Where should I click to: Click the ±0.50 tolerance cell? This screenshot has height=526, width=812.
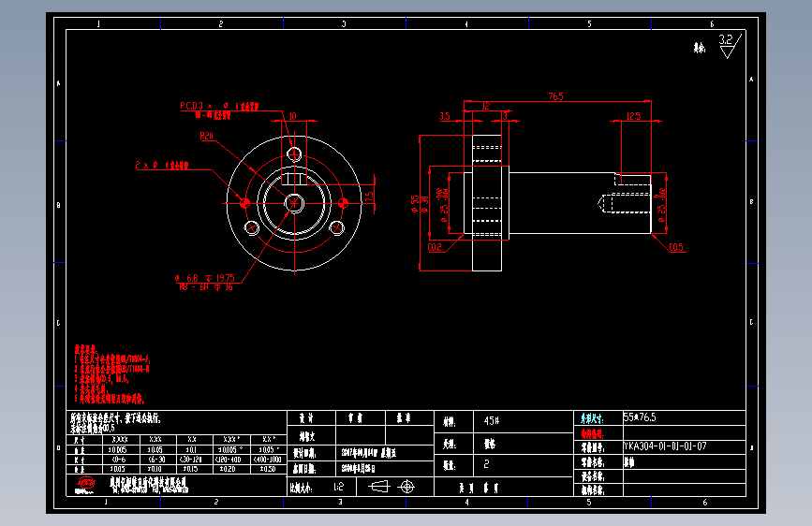coord(268,469)
